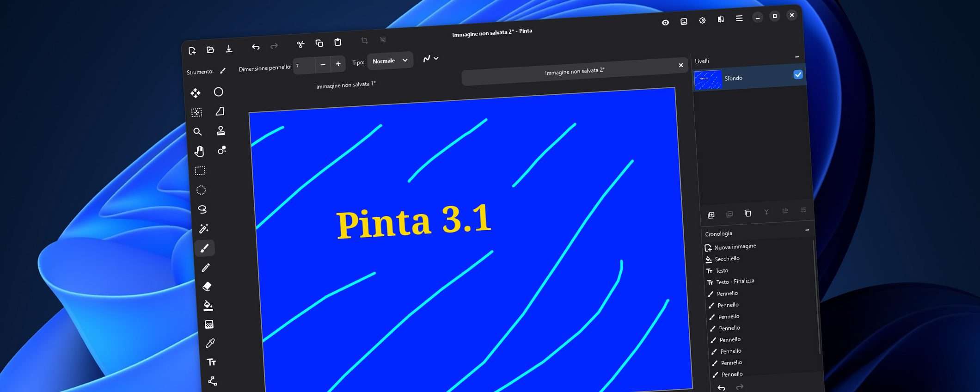This screenshot has width=980, height=392.
Task: Select the Magic Wand tool
Action: tap(204, 229)
